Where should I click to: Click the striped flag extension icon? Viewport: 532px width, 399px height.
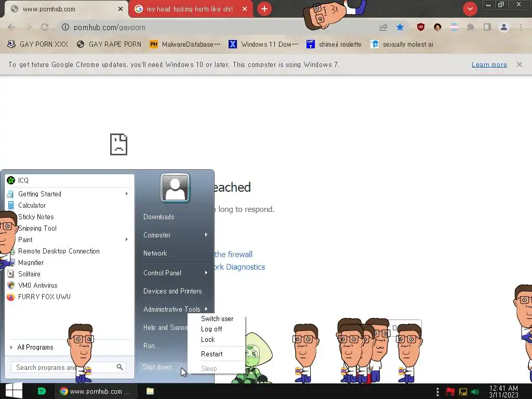click(x=454, y=27)
